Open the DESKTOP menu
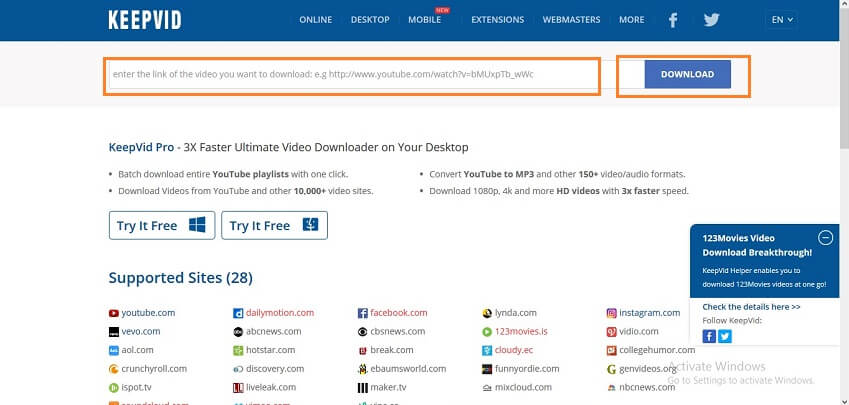 [370, 19]
